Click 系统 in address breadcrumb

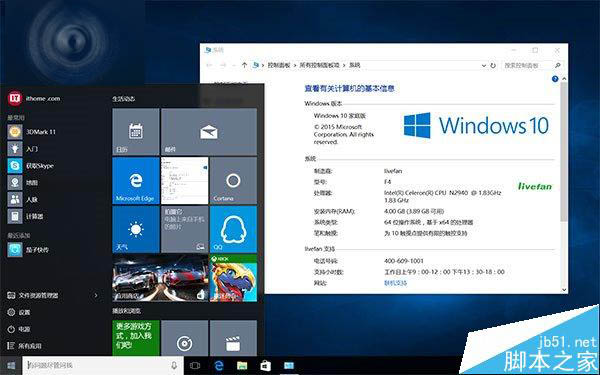tap(355, 65)
